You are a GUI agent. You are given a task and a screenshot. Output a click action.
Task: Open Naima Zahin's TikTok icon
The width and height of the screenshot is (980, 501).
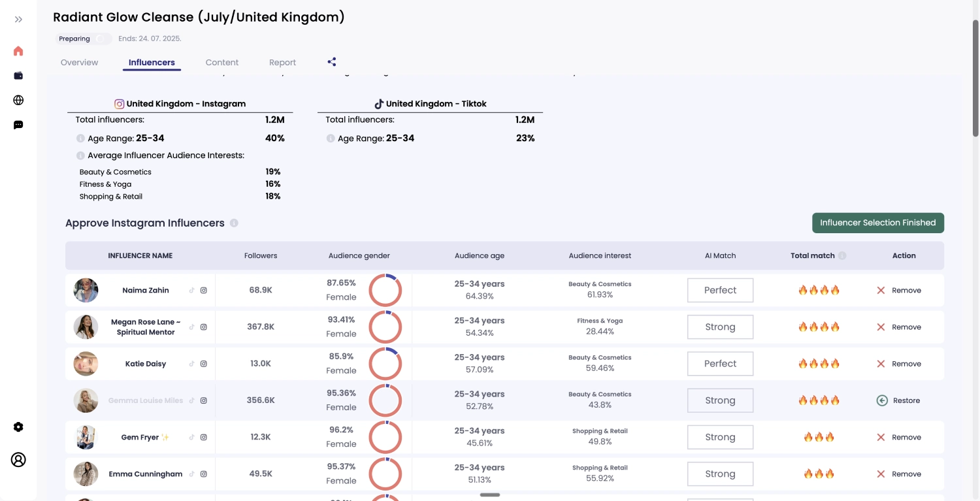(191, 291)
